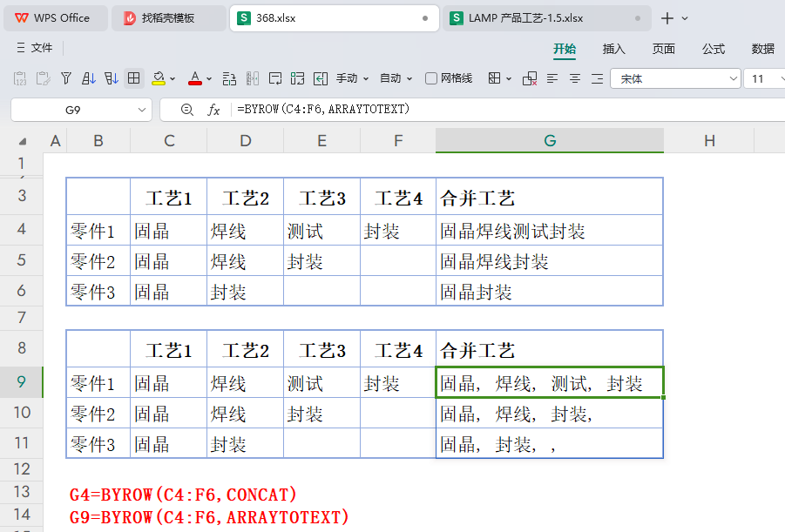The image size is (785, 532).
Task: Click the align right icon
Action: pos(598,78)
